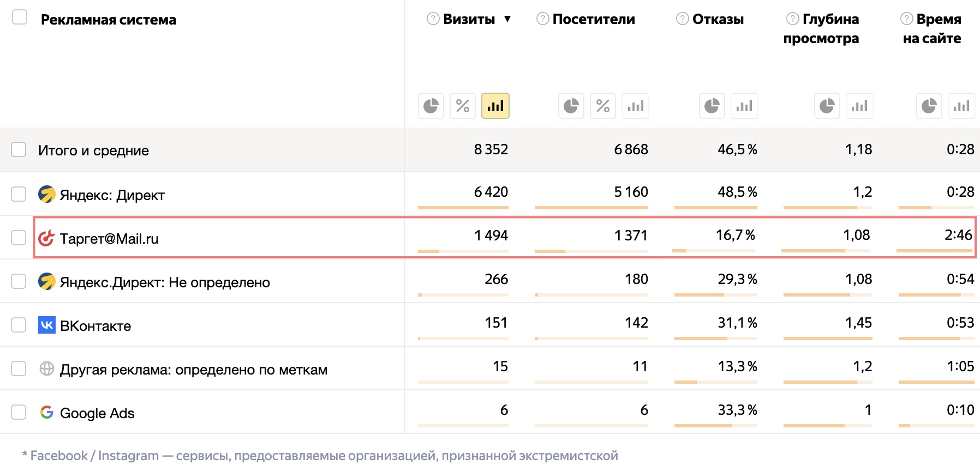The image size is (980, 471).
Task: Tick the Яндекс: Директ row checkbox
Action: [19, 194]
